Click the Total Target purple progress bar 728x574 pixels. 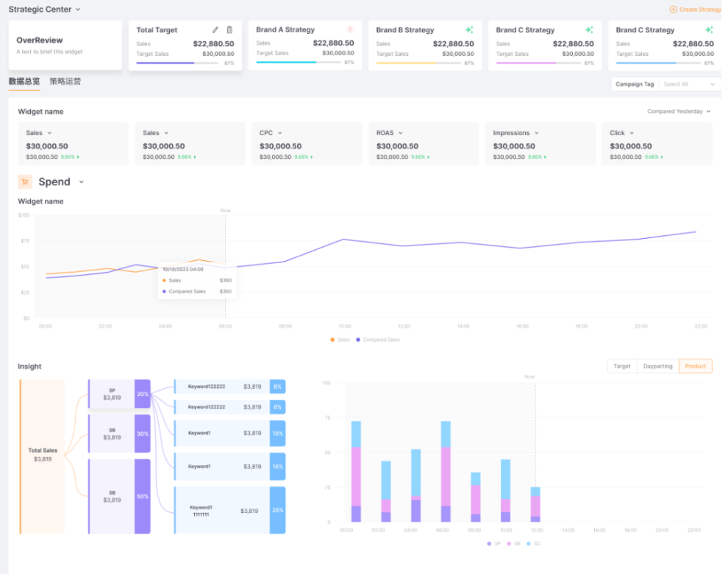tap(177, 63)
